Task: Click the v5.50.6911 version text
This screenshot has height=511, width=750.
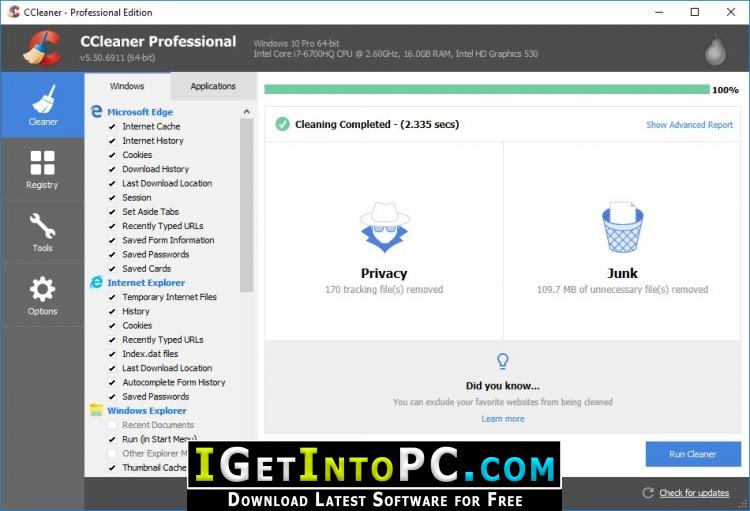Action: 117,58
